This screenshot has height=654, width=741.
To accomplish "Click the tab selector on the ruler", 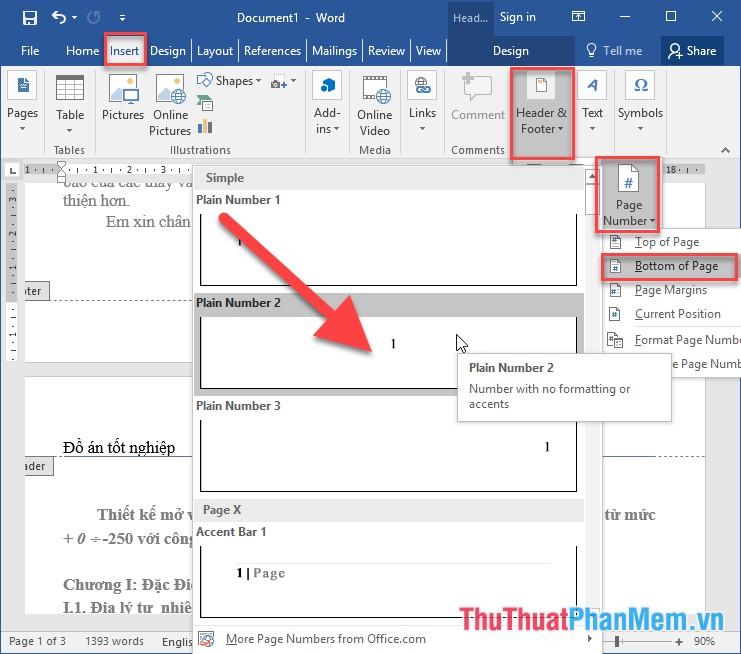I will (13, 170).
